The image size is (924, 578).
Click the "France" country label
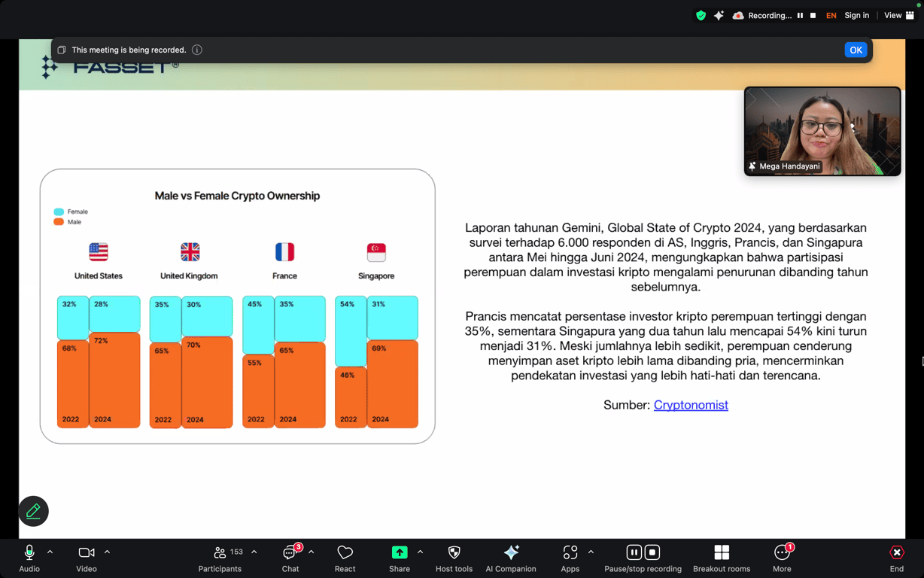[x=284, y=276]
